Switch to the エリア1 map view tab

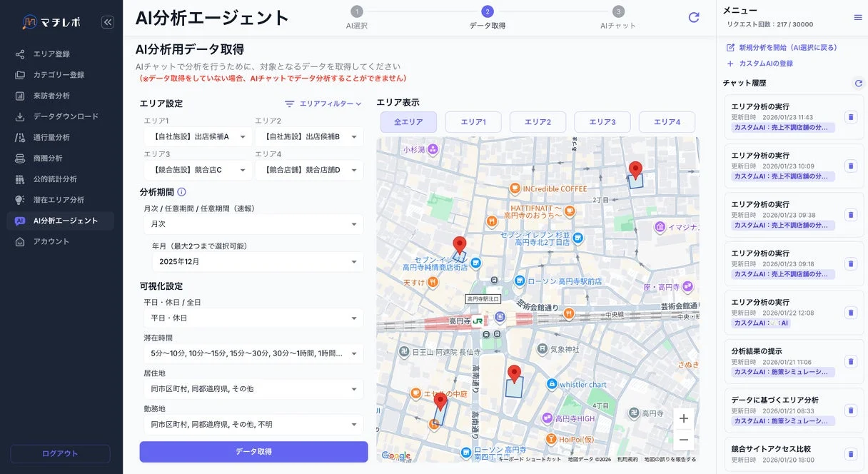click(x=473, y=121)
